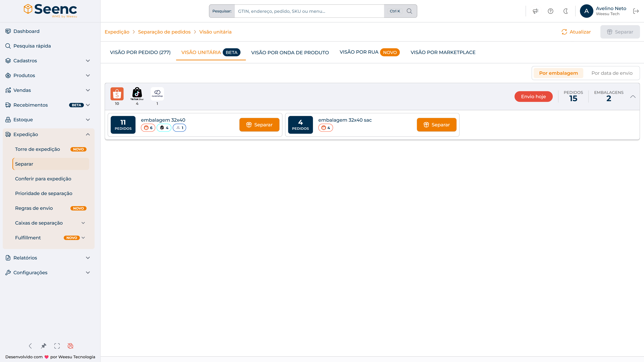This screenshot has height=362, width=644.
Task: Collapse the sidebar with left chevron
Action: click(x=30, y=346)
